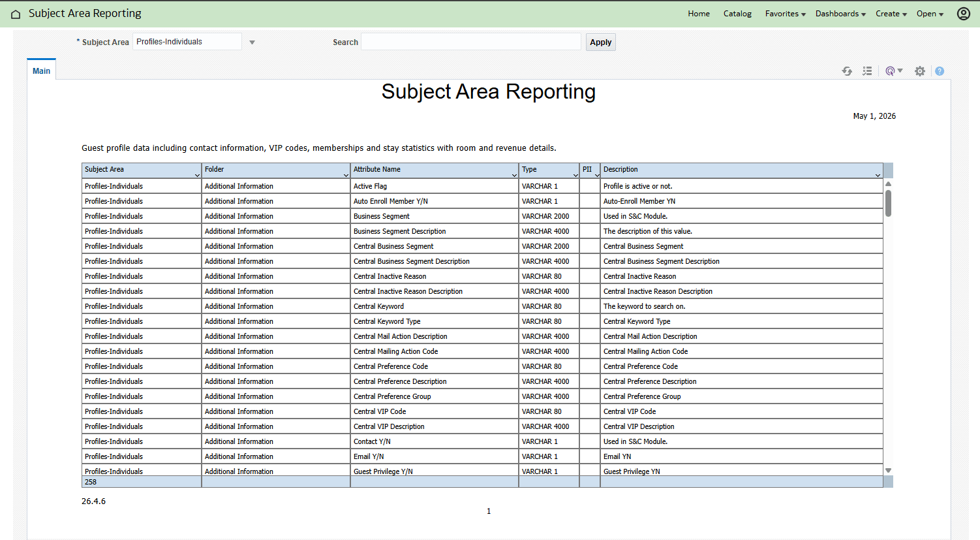980x540 pixels.
Task: Click the home icon beside Subject Area Reporting
Action: click(x=16, y=14)
